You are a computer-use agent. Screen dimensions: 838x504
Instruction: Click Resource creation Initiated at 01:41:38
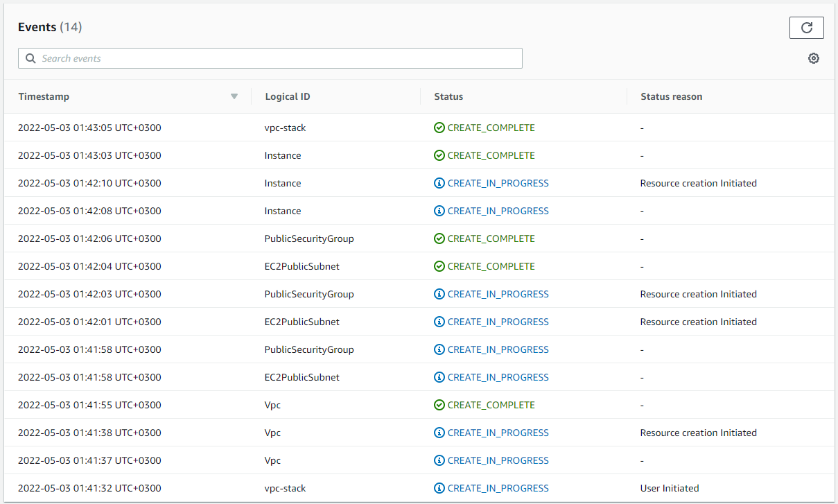pos(699,433)
